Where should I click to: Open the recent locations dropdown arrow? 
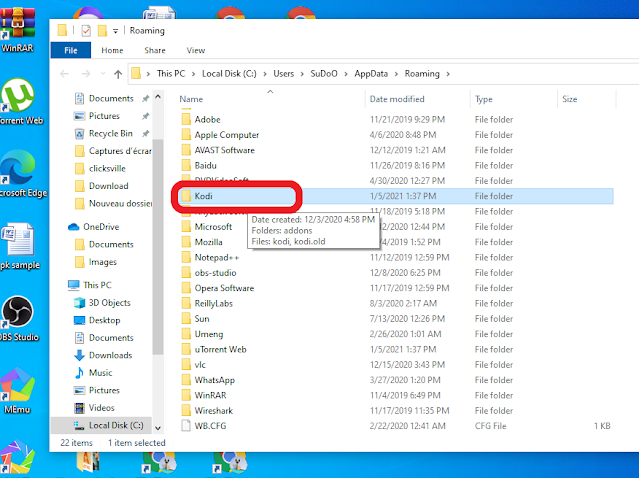pyautogui.click(x=103, y=74)
